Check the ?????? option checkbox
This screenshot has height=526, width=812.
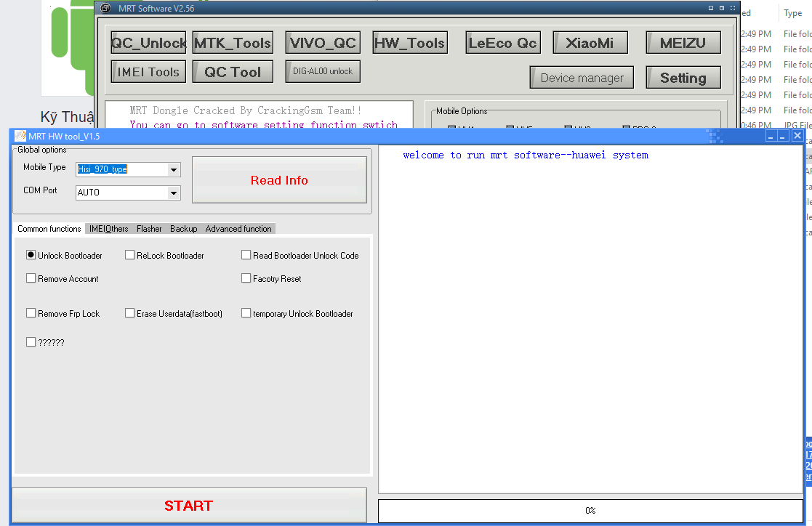point(31,341)
